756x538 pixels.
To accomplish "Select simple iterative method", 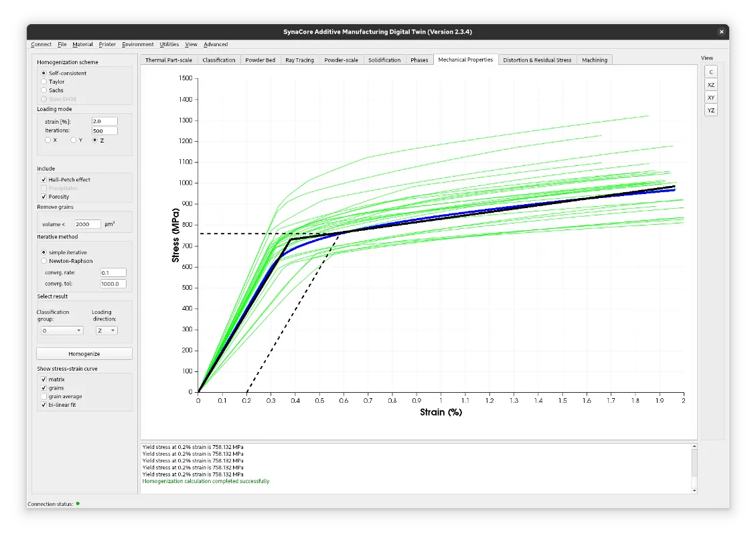I will (44, 252).
